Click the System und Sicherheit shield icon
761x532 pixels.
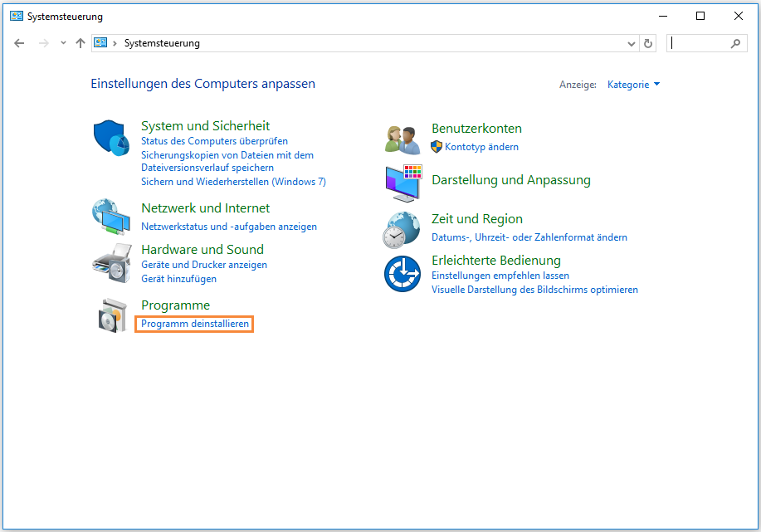(112, 136)
